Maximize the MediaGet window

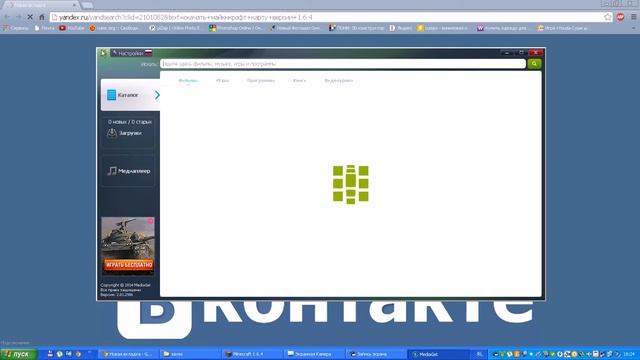click(521, 53)
